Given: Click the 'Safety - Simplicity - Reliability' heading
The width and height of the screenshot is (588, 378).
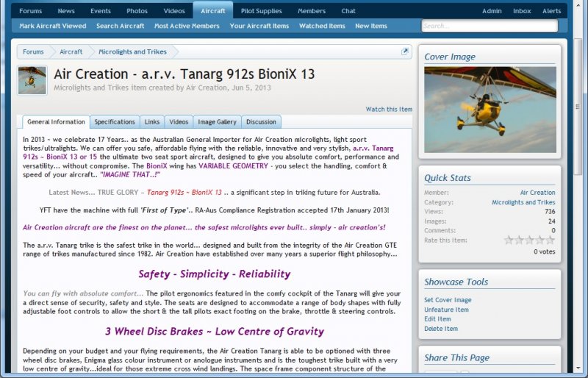Looking at the screenshot, I should 215,274.
